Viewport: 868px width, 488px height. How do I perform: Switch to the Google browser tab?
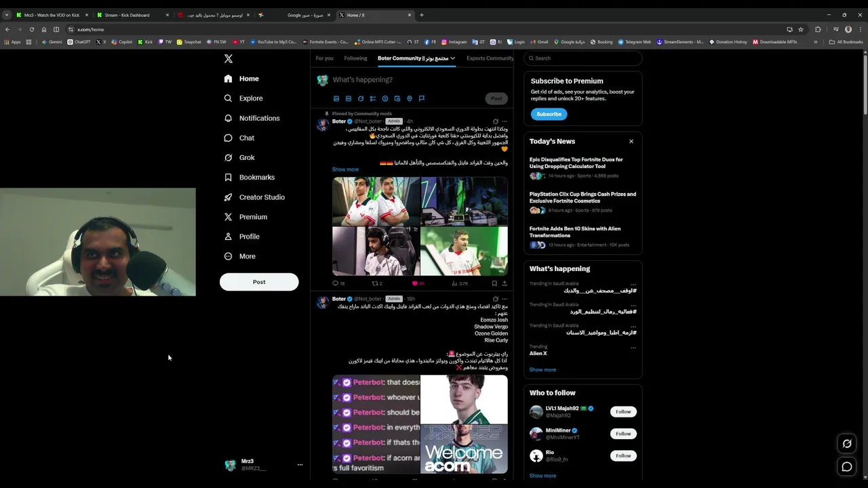point(294,15)
